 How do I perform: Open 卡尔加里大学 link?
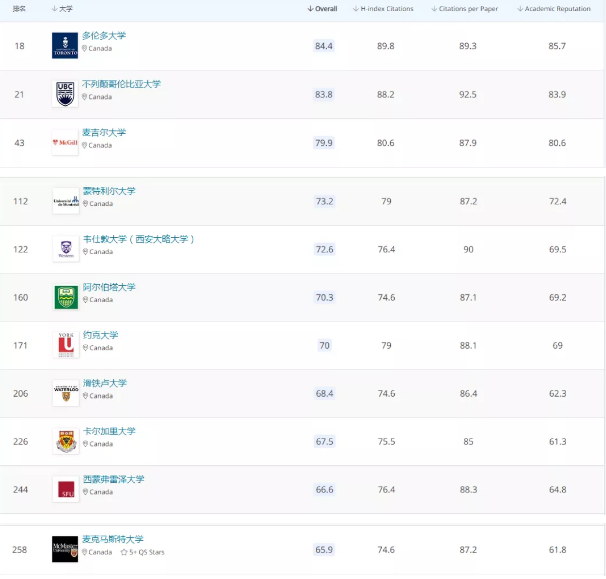click(109, 431)
